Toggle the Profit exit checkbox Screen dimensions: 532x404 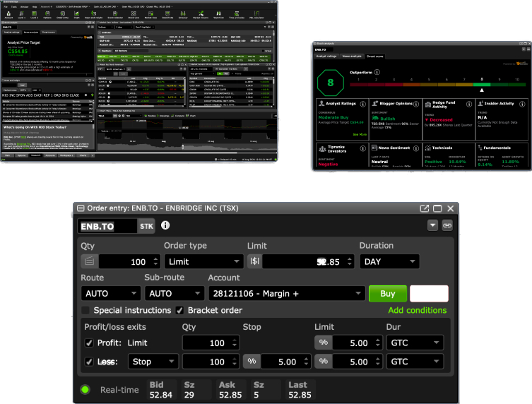[x=88, y=343]
